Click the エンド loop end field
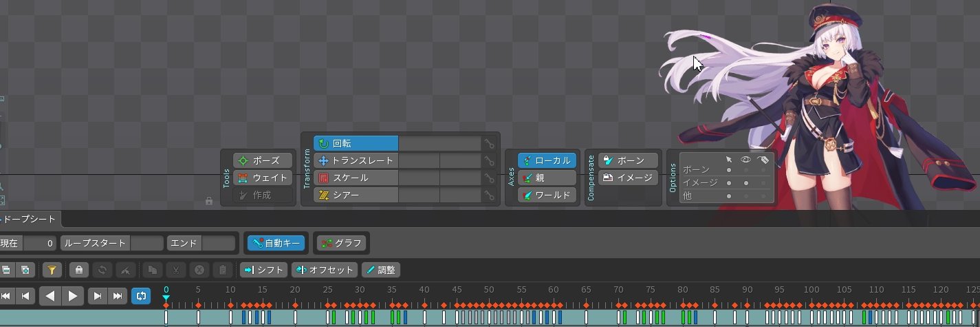The height and width of the screenshot is (327, 980). pyautogui.click(x=219, y=243)
